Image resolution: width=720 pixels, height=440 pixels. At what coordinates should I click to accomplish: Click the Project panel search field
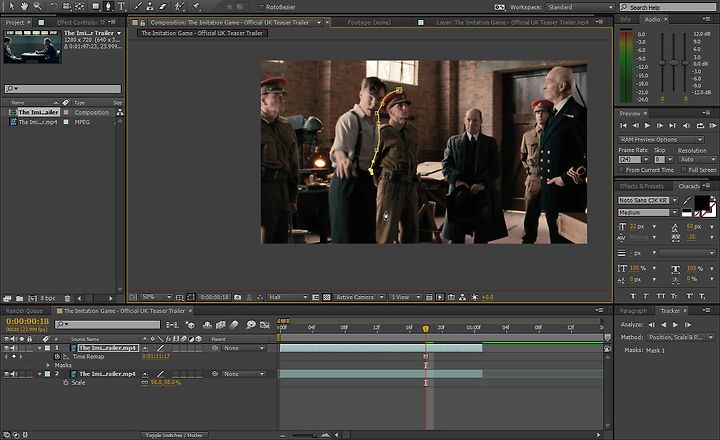click(x=63, y=89)
